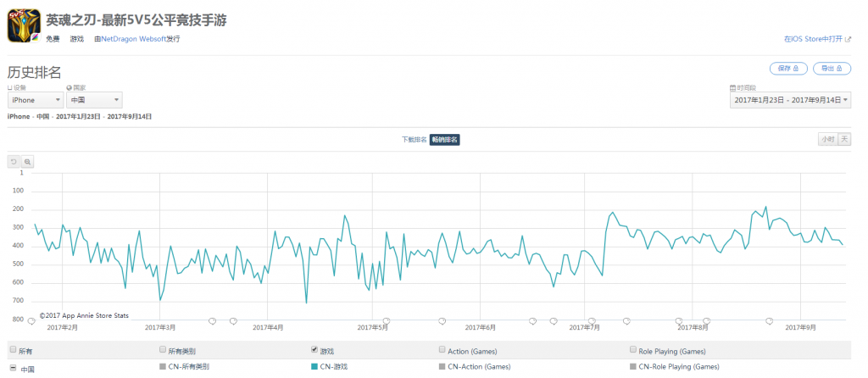Collapse the 中国 row minus icon
Viewport: 868px width, 378px height.
[13, 368]
